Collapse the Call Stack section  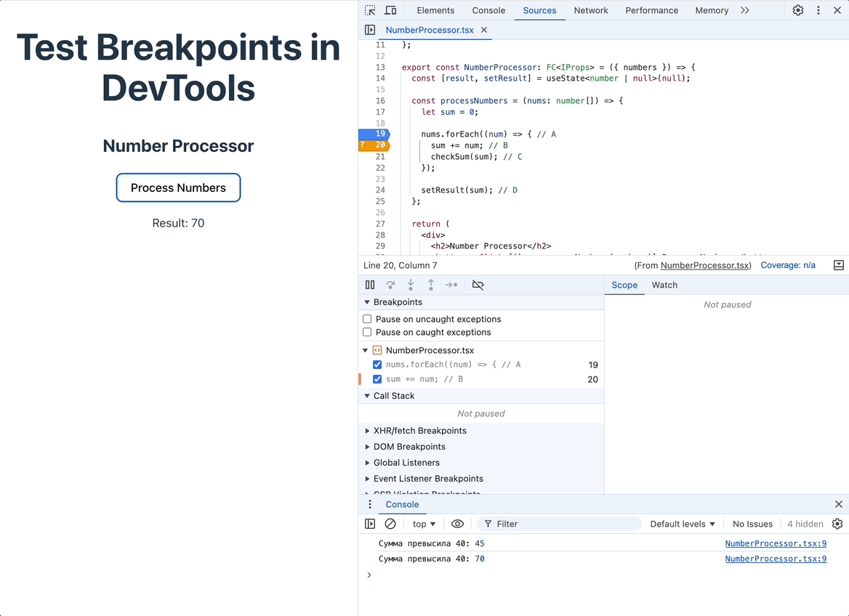tap(367, 396)
